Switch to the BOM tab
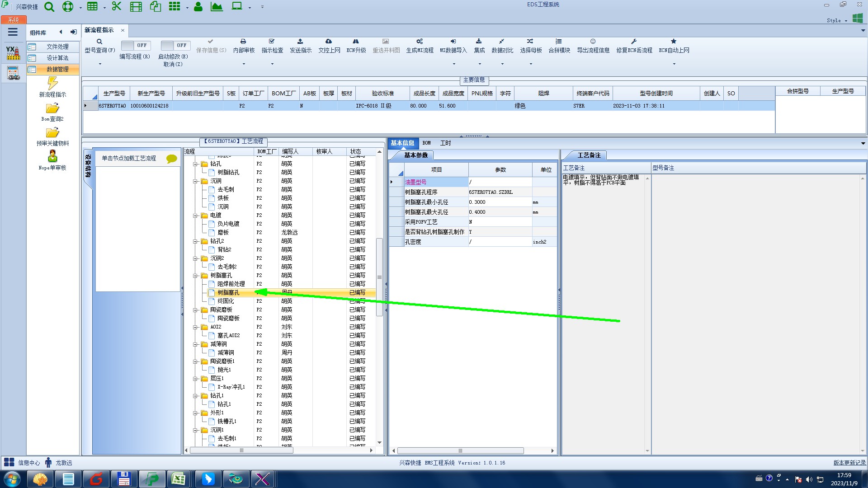The height and width of the screenshot is (488, 868). coord(426,143)
